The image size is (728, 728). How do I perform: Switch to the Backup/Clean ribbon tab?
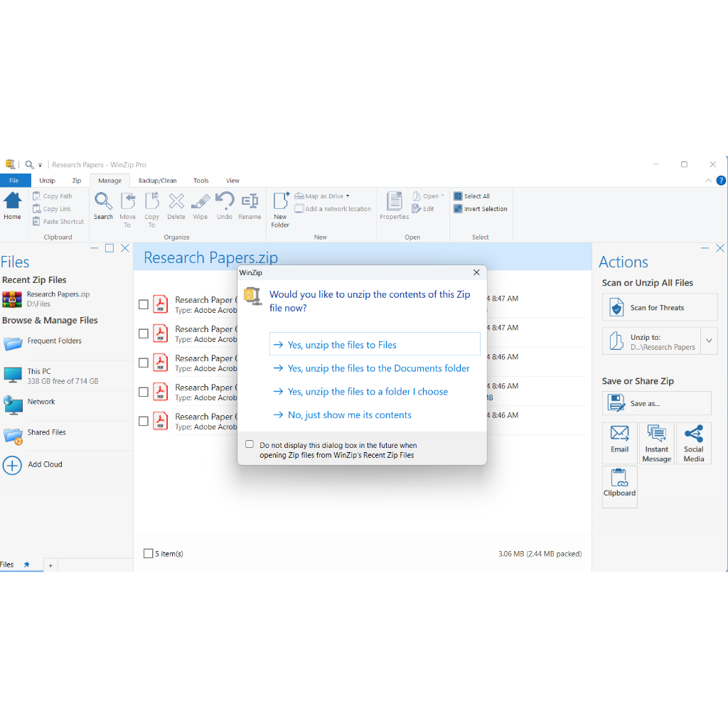point(157,181)
